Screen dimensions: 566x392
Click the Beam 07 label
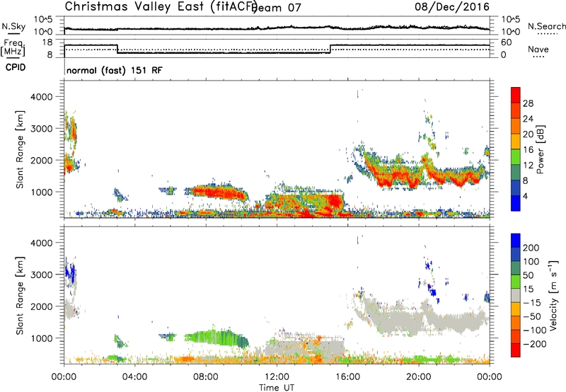click(277, 8)
